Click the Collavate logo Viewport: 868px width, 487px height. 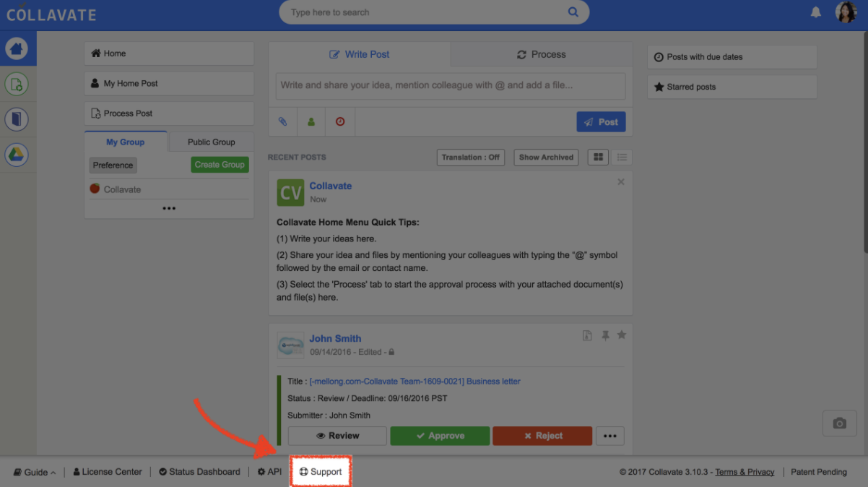pos(51,13)
